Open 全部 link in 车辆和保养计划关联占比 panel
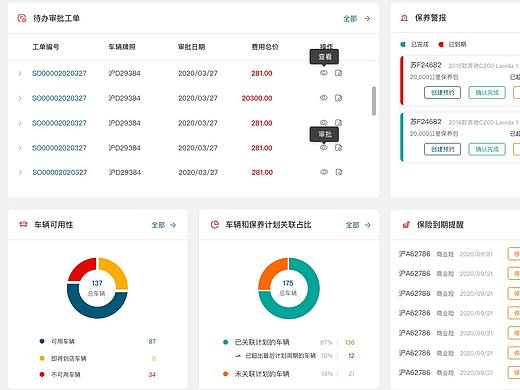 [x=352, y=225]
